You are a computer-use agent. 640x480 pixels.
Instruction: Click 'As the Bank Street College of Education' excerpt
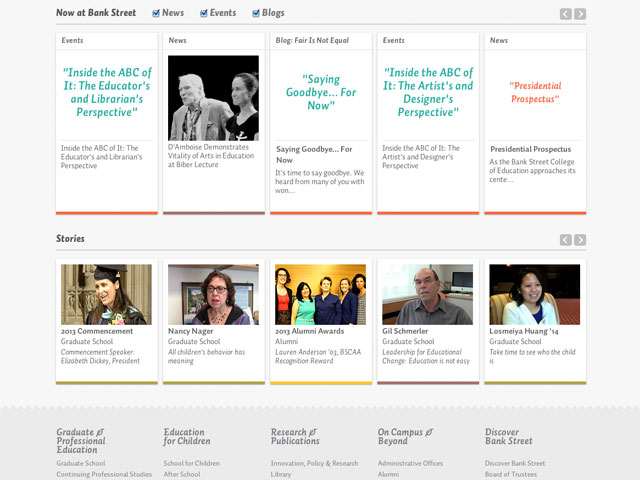[532, 171]
